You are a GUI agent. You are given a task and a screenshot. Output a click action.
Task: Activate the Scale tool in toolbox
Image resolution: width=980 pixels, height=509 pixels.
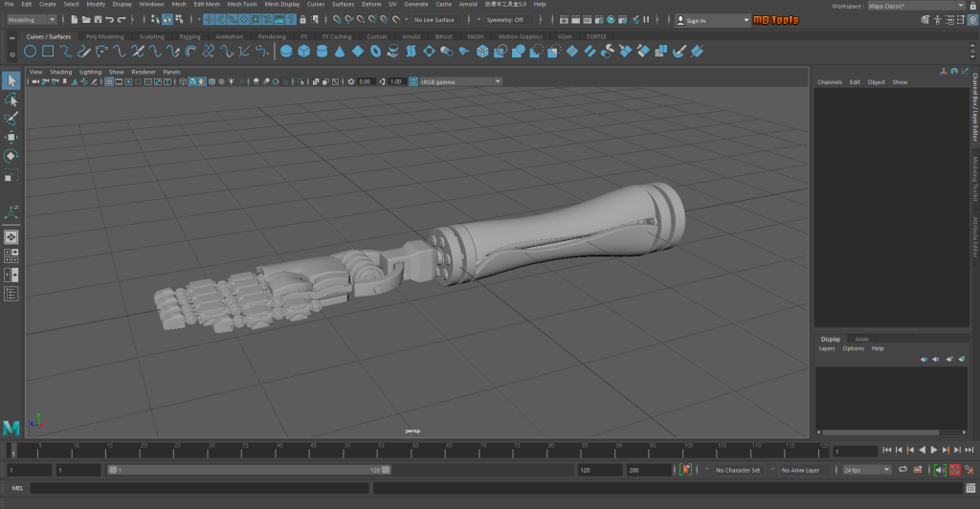pyautogui.click(x=11, y=175)
